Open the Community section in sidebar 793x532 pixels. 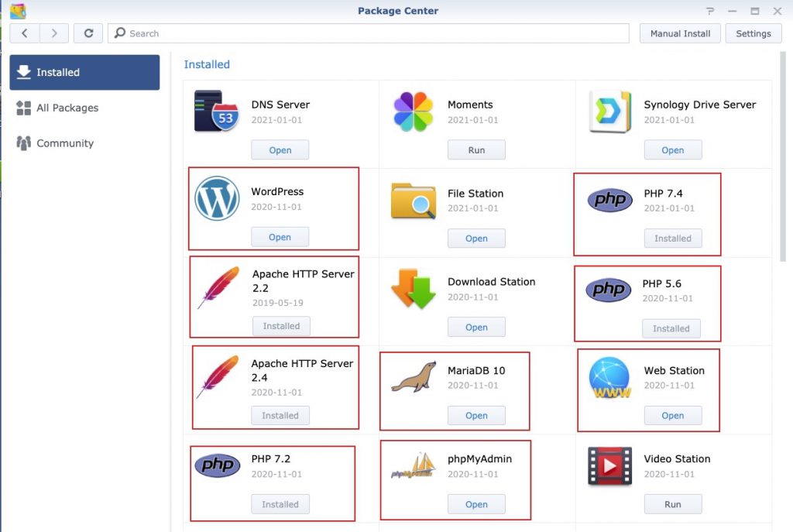[84, 143]
